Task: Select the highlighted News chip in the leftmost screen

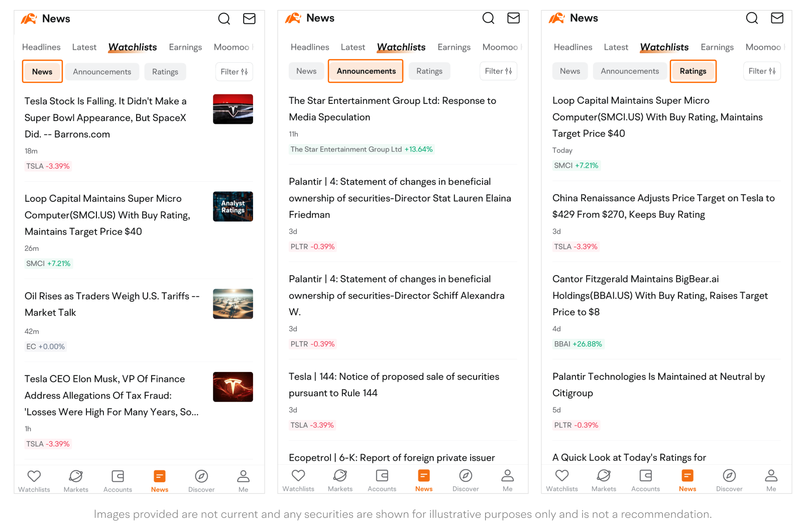Action: click(42, 72)
